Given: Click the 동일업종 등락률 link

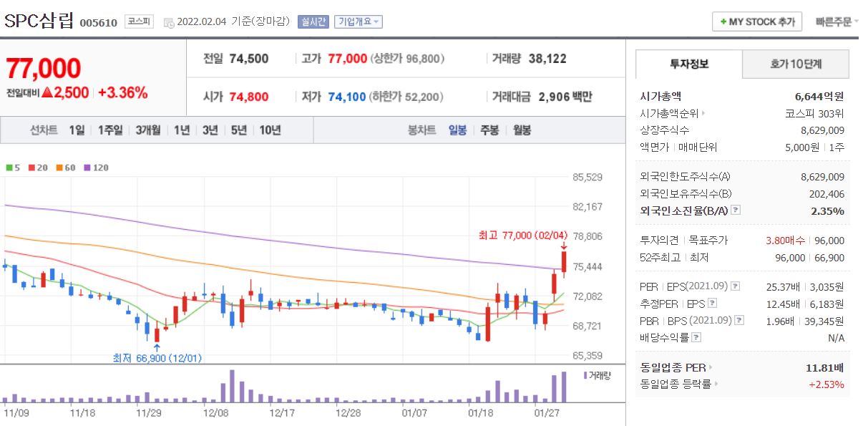Looking at the screenshot, I should [x=676, y=384].
